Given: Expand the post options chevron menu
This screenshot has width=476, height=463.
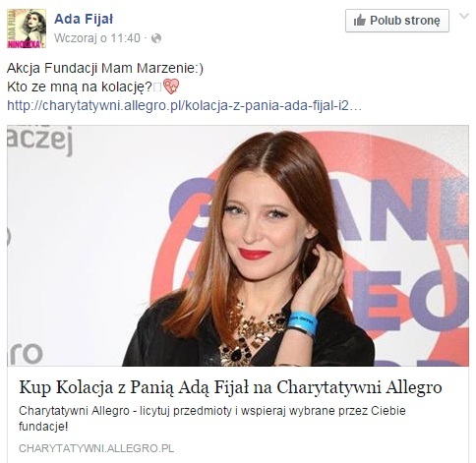Looking at the screenshot, I should (x=464, y=16).
